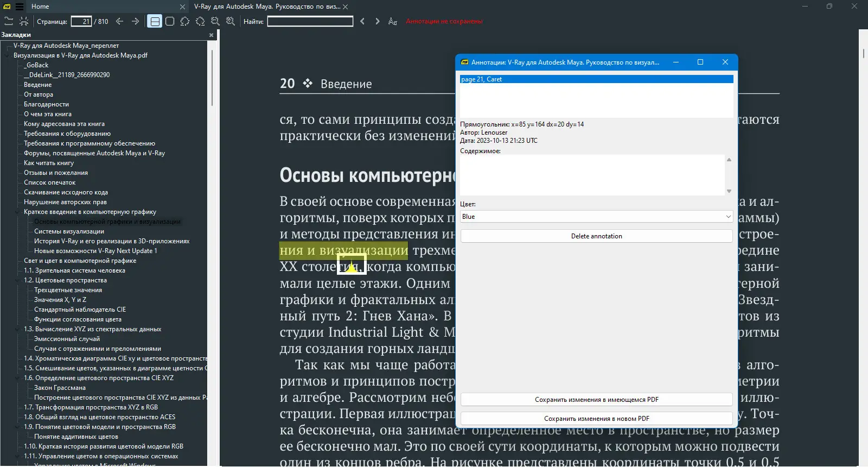Open 'Новые возможности V-Ray Next Update 1' bookmark
868x467 pixels.
[96, 251]
